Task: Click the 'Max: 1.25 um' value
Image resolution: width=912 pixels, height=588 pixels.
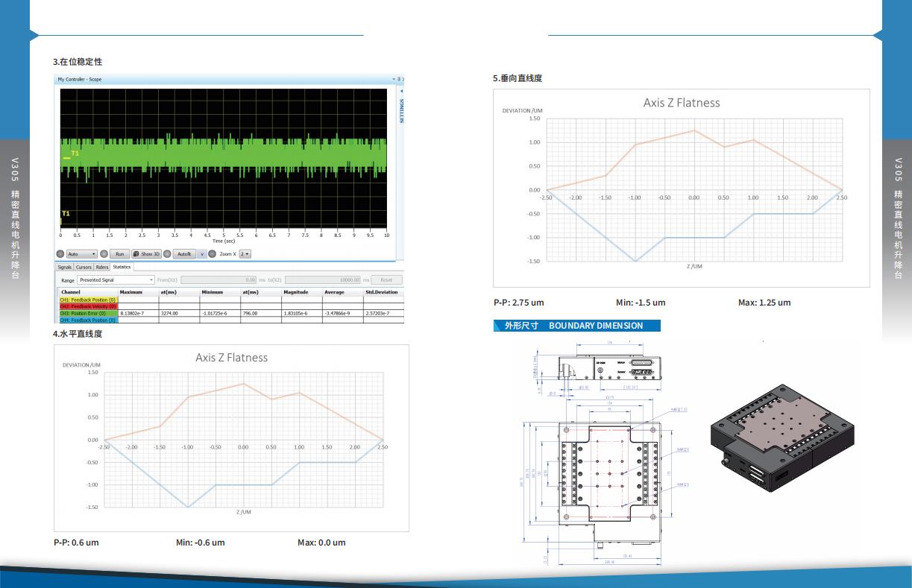Action: click(764, 303)
